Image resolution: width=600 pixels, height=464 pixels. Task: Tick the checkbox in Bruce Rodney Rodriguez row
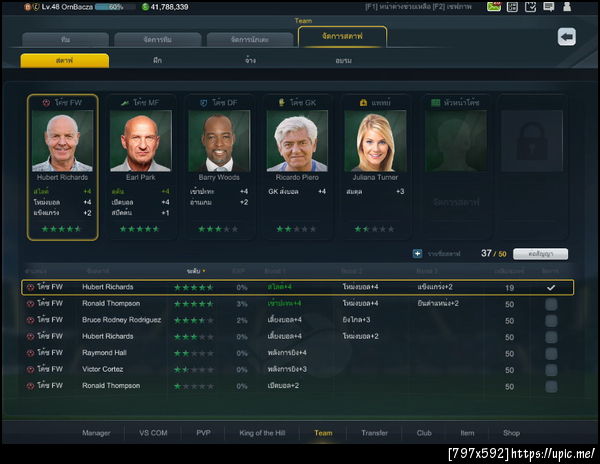coord(551,321)
